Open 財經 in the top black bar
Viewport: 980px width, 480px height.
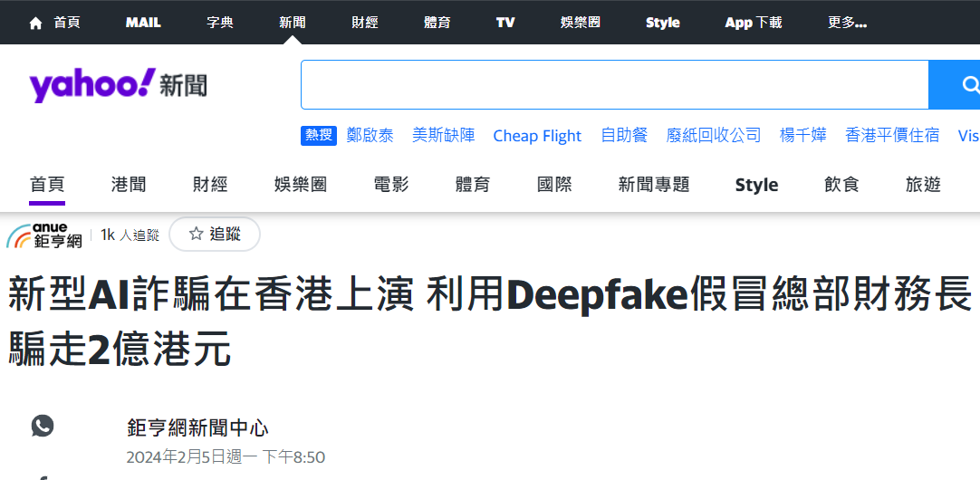365,23
